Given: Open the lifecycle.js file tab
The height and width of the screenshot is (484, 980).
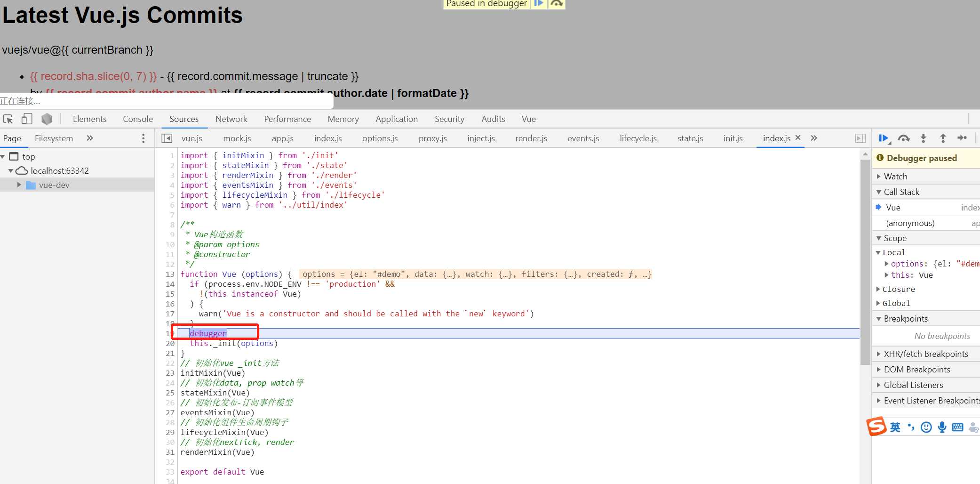Looking at the screenshot, I should point(638,138).
